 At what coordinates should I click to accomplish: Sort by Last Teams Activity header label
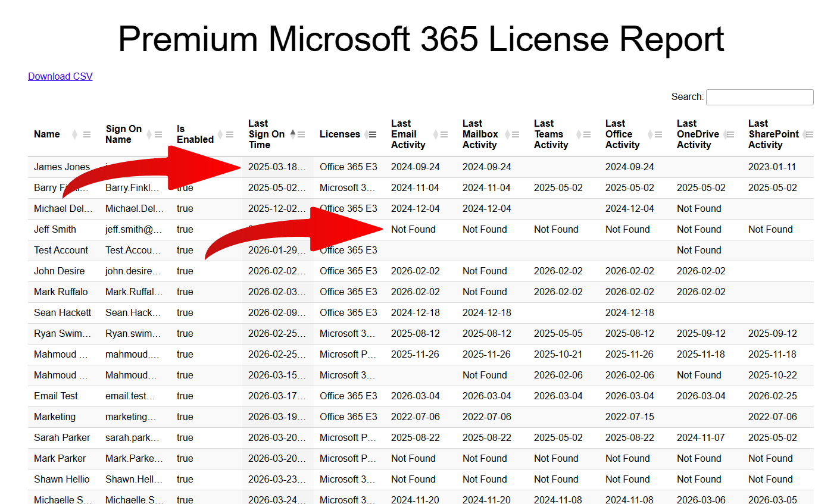coord(551,134)
